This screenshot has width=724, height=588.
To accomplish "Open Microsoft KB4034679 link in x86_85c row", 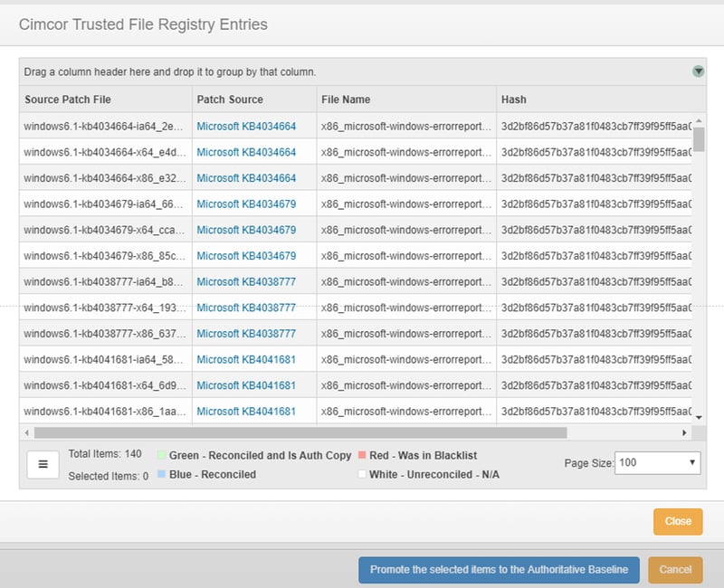I will point(246,256).
